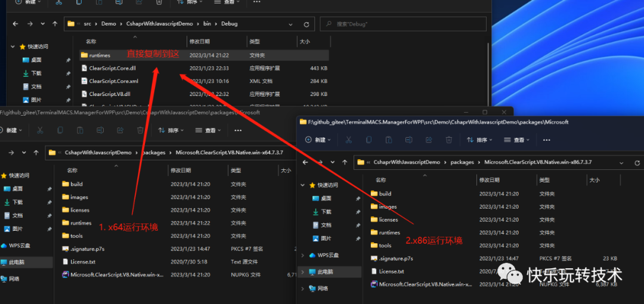Select runtimes folder in Debug window
Image resolution: width=644 pixels, height=304 pixels.
click(204, 55)
